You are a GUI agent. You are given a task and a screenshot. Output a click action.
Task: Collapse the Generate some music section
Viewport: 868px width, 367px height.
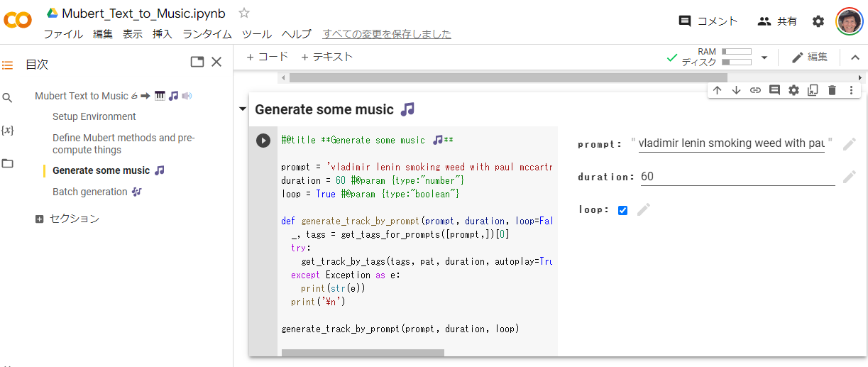(243, 109)
